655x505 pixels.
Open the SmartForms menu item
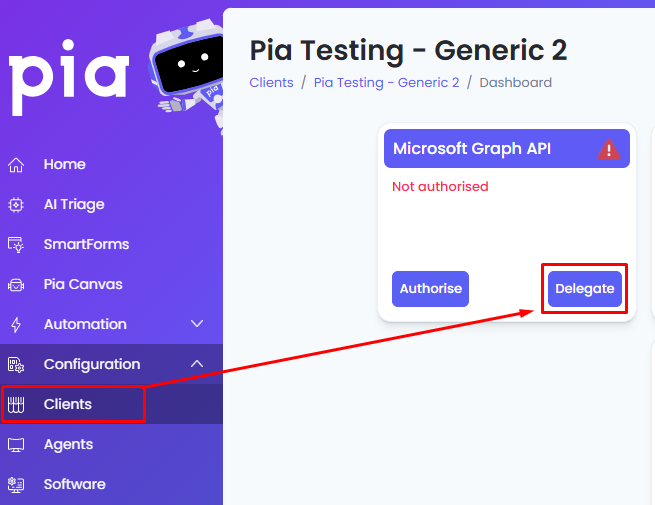[x=86, y=244]
